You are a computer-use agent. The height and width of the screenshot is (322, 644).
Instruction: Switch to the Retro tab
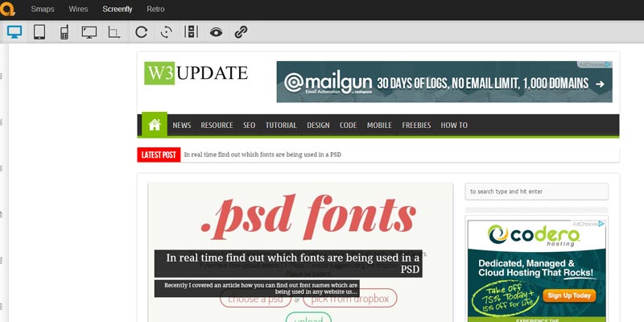(155, 10)
